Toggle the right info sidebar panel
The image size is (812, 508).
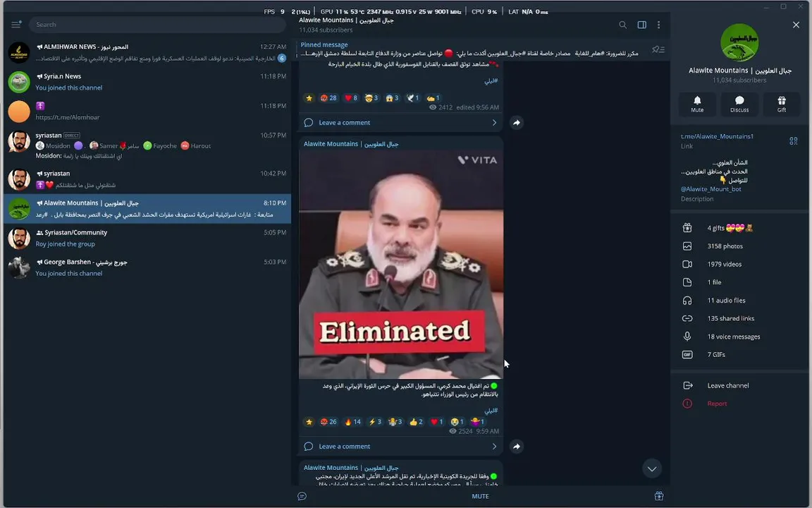pyautogui.click(x=641, y=25)
